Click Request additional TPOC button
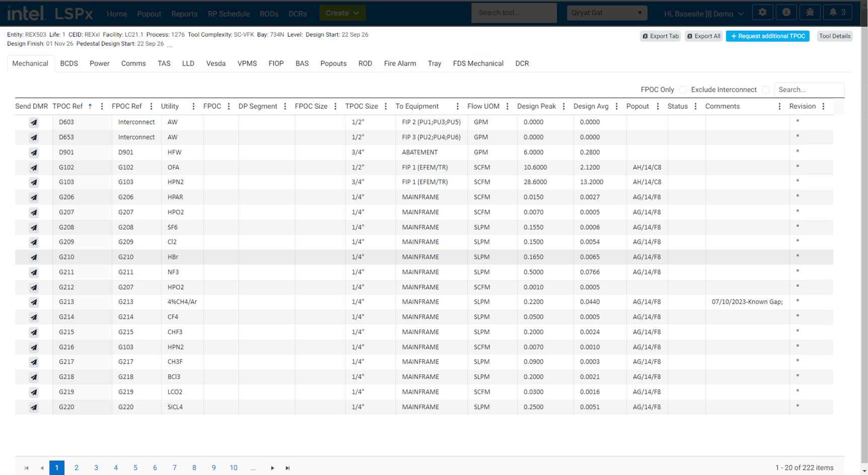Screen dimensions: 868x475 click(767, 36)
